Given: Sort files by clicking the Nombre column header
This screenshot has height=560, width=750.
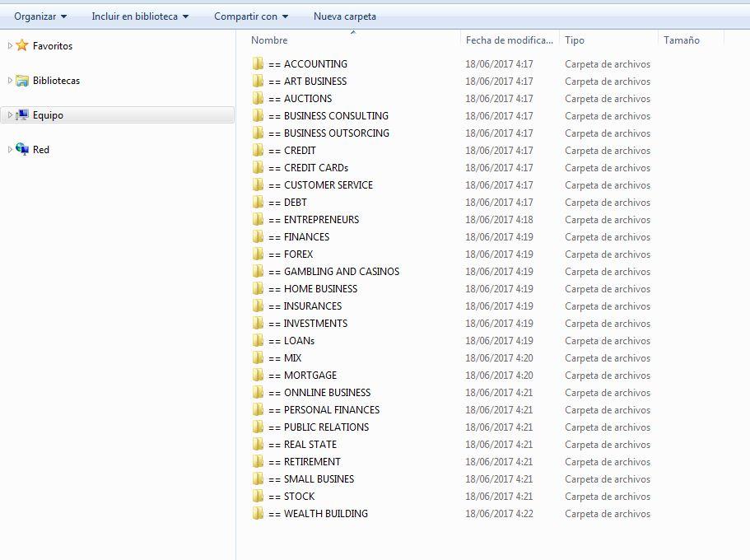Looking at the screenshot, I should tap(268, 40).
